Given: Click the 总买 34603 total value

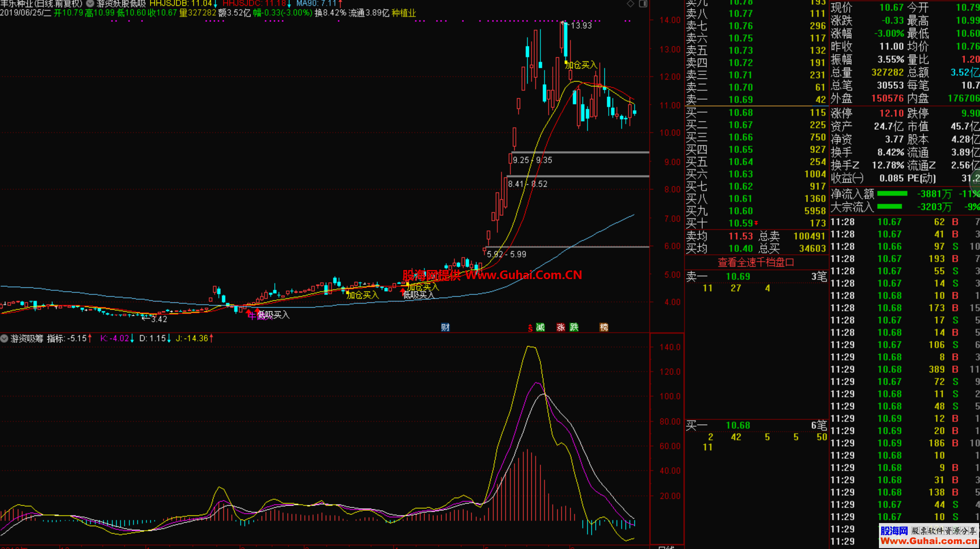Looking at the screenshot, I should [x=812, y=249].
